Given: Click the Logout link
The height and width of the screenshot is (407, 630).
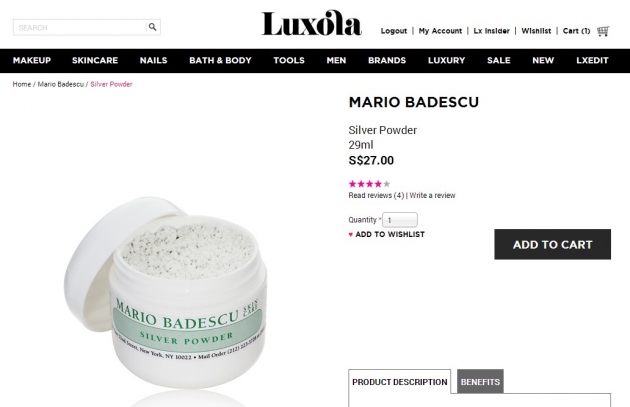Looking at the screenshot, I should point(394,31).
